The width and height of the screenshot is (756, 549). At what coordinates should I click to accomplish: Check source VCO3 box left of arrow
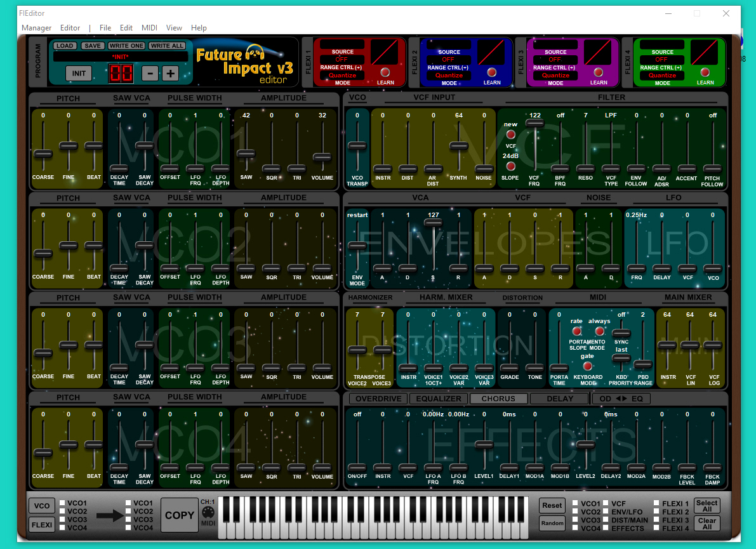[62, 519]
